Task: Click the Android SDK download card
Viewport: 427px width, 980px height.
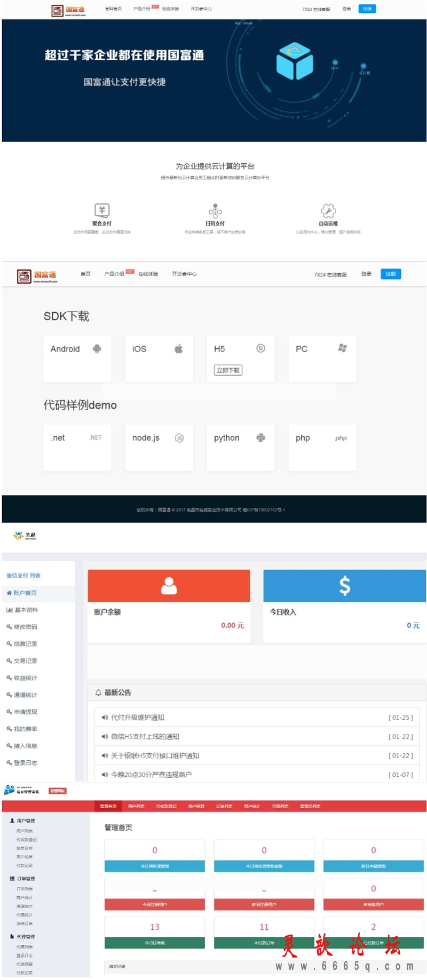Action: [x=77, y=358]
